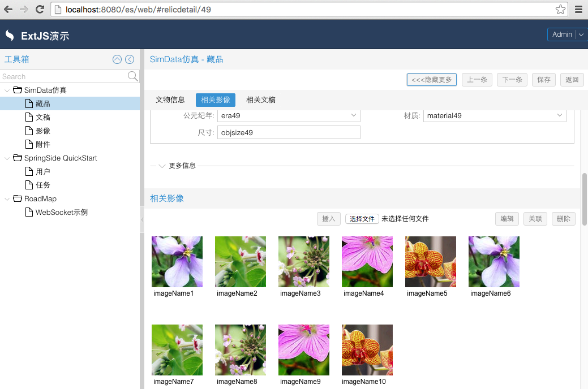Click the 用户 document icon
This screenshot has height=389, width=588.
coord(29,171)
